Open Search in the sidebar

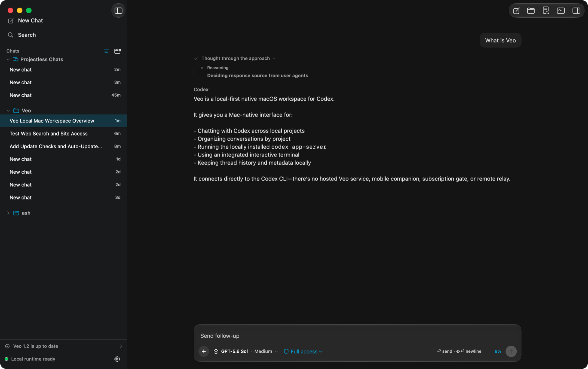[x=27, y=35]
